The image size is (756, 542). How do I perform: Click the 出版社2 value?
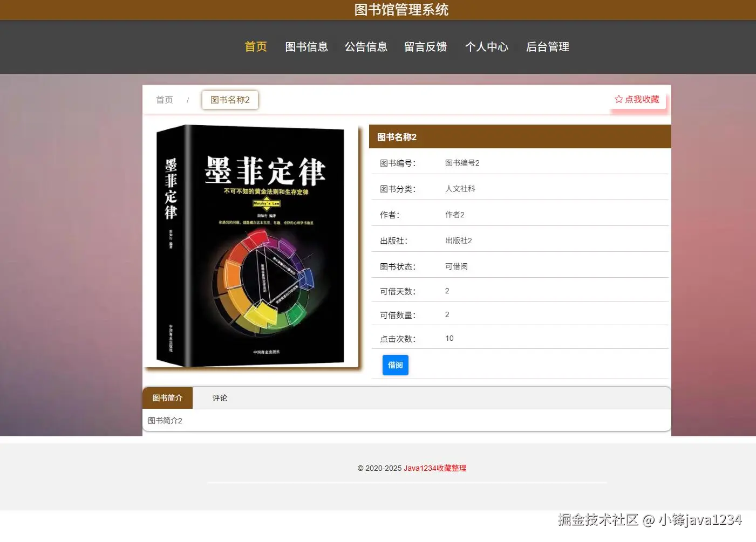[459, 241]
